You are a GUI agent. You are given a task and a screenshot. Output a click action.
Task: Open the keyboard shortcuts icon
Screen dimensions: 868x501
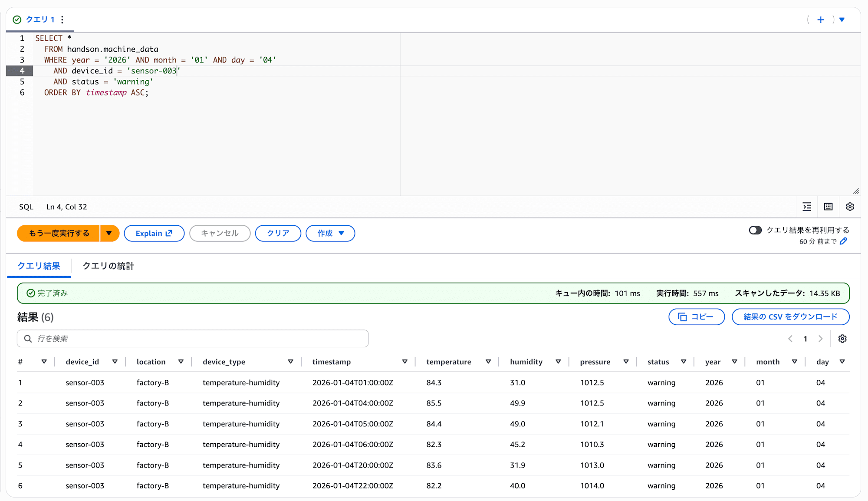[x=828, y=207]
